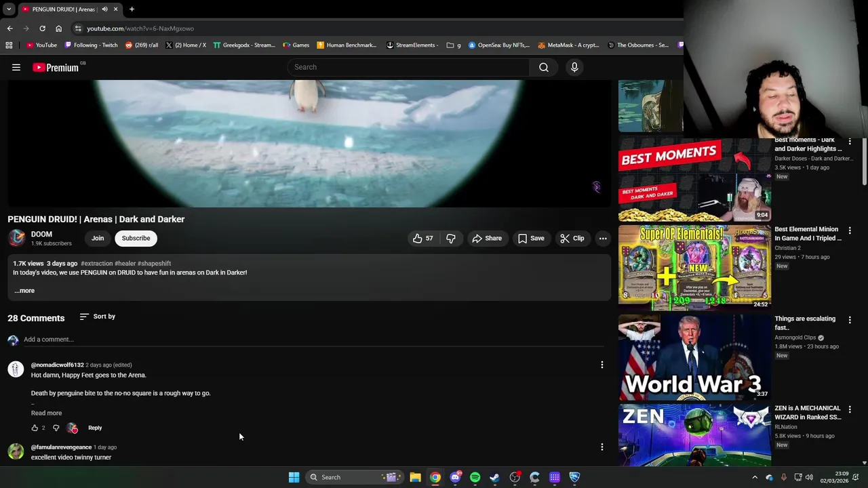
Task: Open the Windows Start menu
Action: [294, 477]
